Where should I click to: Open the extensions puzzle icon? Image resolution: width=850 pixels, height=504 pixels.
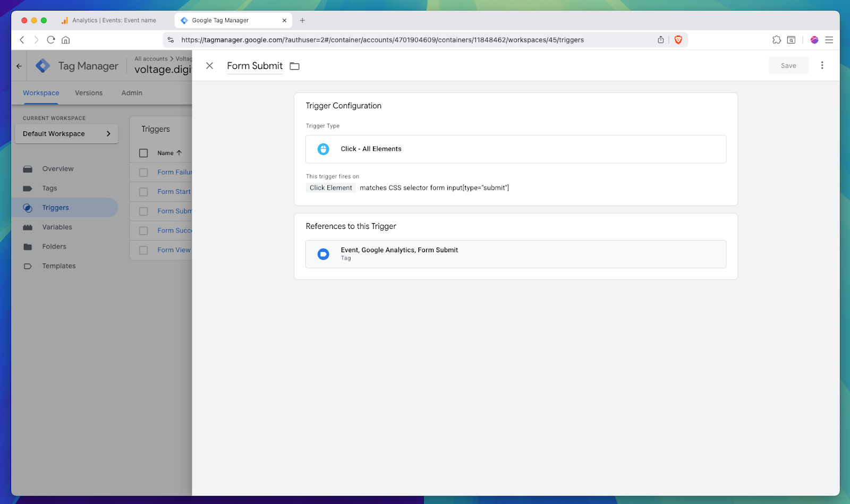click(777, 40)
